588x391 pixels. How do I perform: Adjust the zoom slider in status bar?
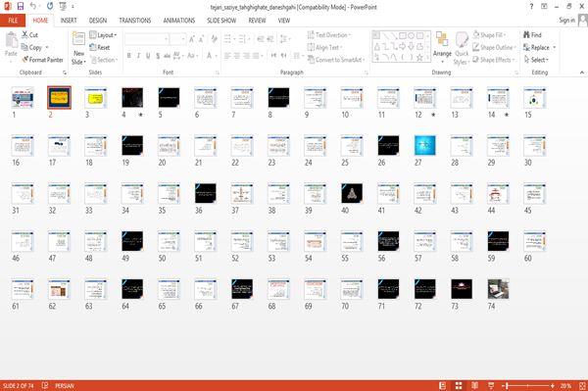click(x=528, y=385)
